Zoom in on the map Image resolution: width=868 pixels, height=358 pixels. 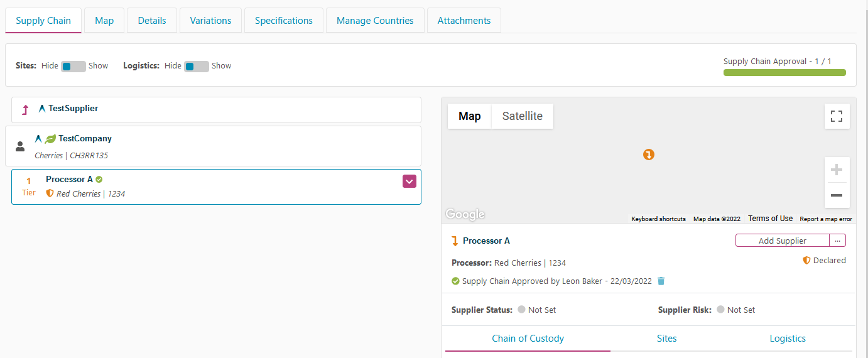coord(837,170)
